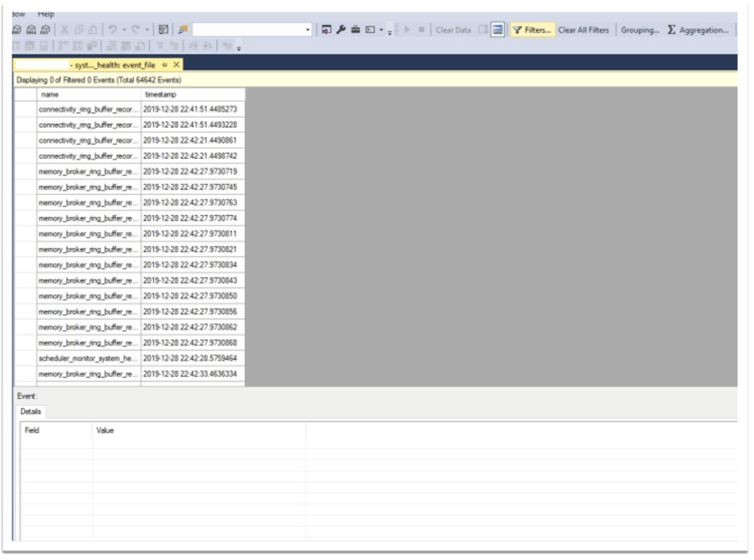The width and height of the screenshot is (754, 560).
Task: Toggle the highlighted details pane icon before Filters
Action: point(498,30)
